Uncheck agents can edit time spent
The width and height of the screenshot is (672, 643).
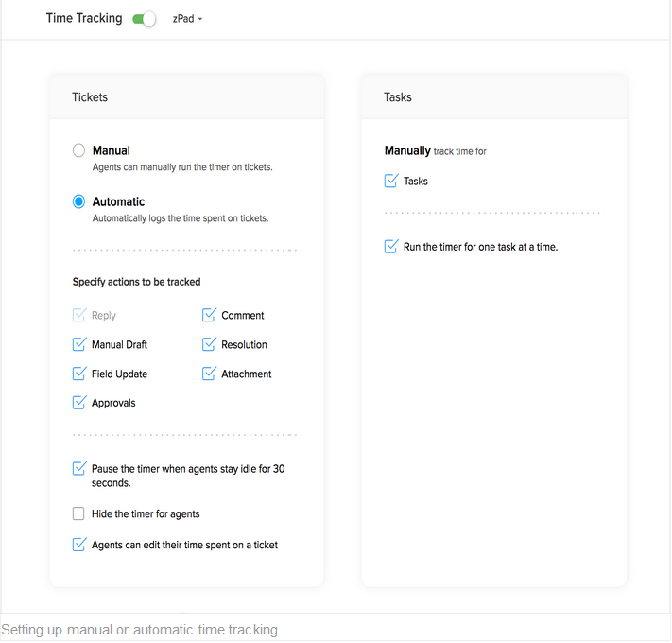click(79, 545)
